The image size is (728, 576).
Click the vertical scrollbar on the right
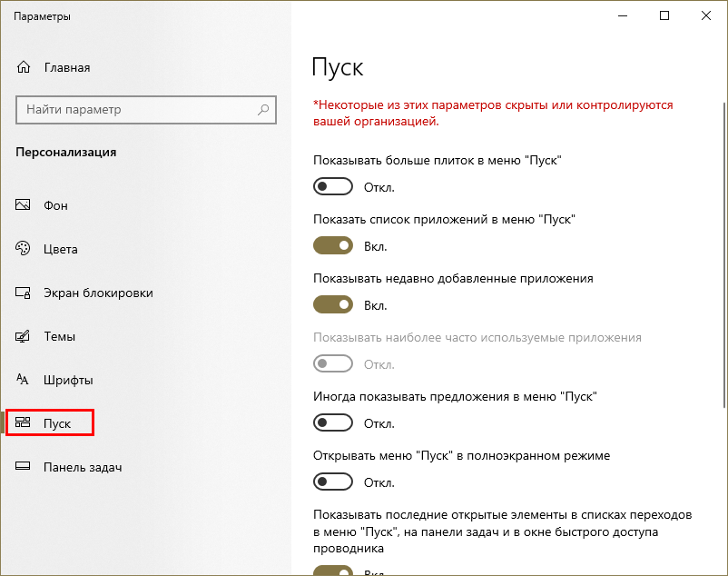(x=723, y=273)
